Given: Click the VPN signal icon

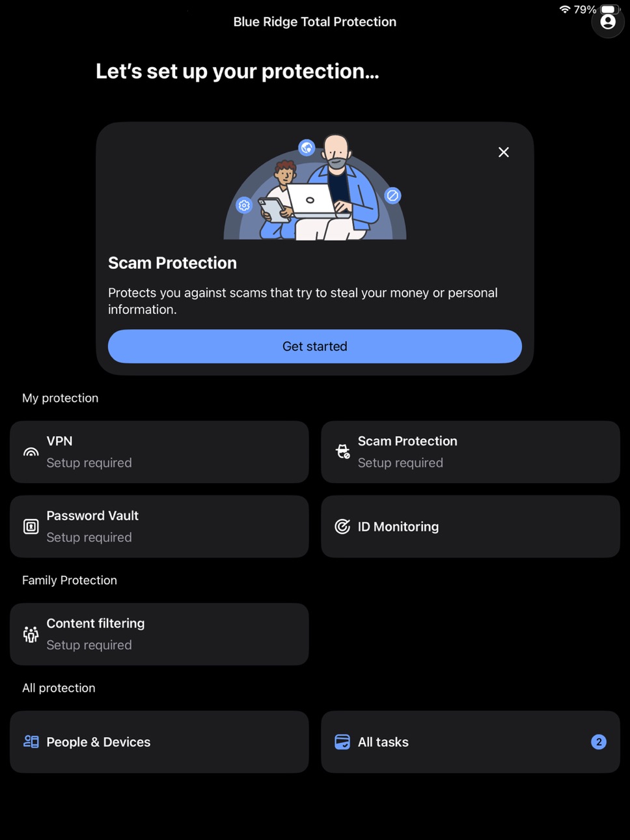Looking at the screenshot, I should click(31, 452).
